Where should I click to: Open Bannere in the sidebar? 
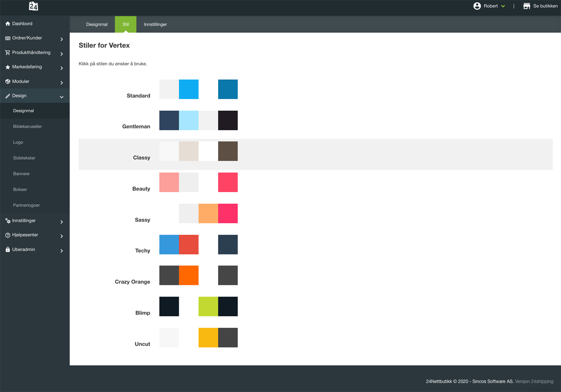[21, 174]
